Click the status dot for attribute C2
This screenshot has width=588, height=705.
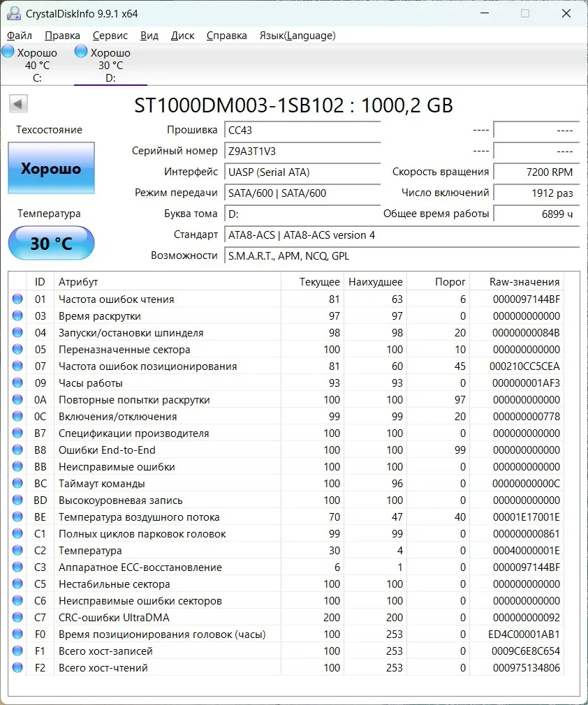coord(17,550)
